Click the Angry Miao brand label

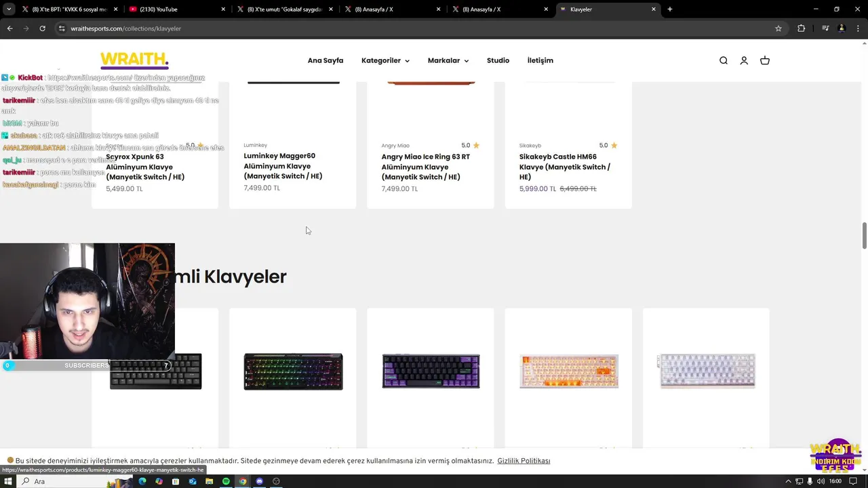pyautogui.click(x=395, y=146)
